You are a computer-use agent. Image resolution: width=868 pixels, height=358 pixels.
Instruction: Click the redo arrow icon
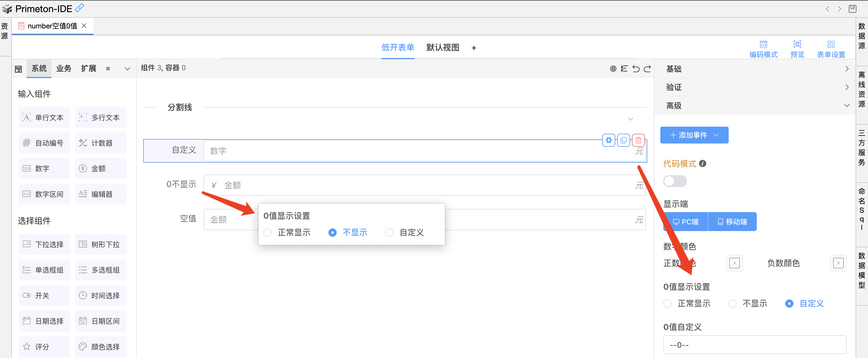click(647, 69)
